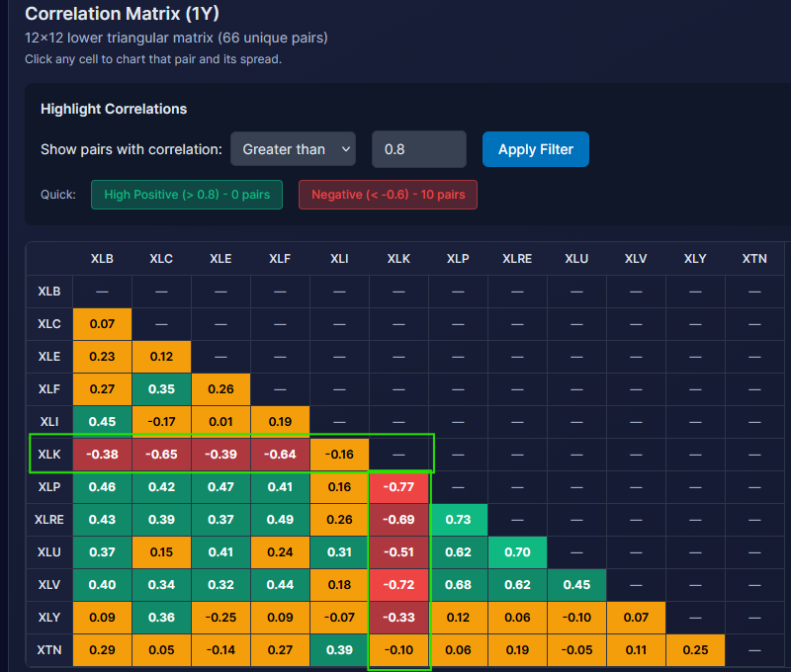
Task: Click the XLU–XLP cell showing 0.62
Action: [458, 552]
